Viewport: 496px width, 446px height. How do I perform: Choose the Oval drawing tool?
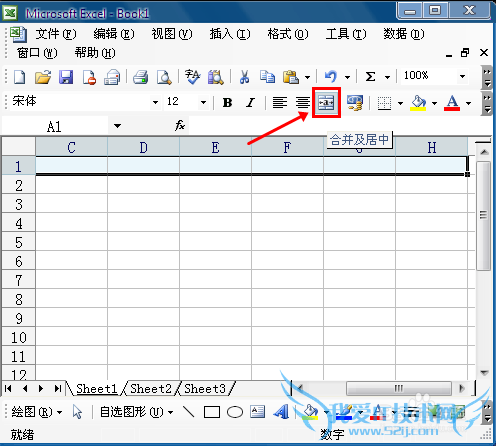(x=235, y=412)
